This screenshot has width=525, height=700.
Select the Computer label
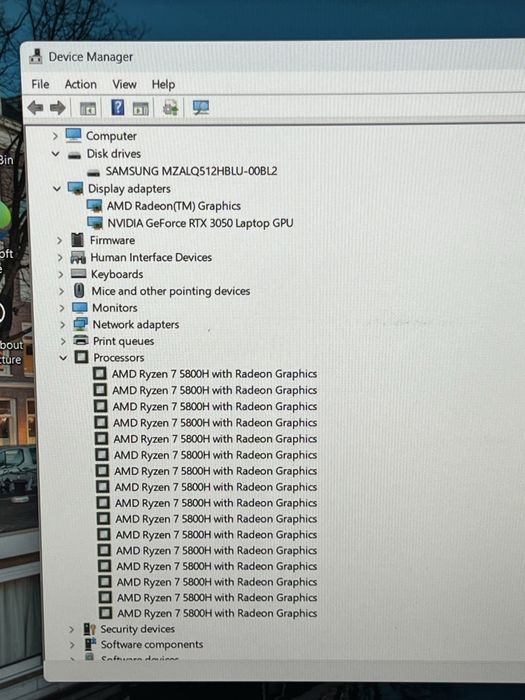click(111, 136)
